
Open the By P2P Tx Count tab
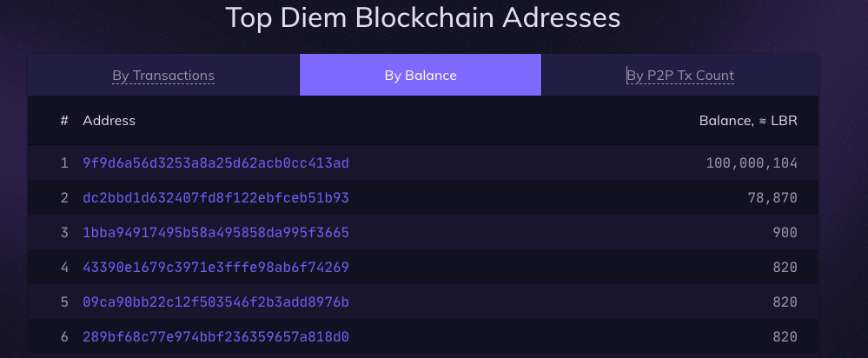pos(680,76)
